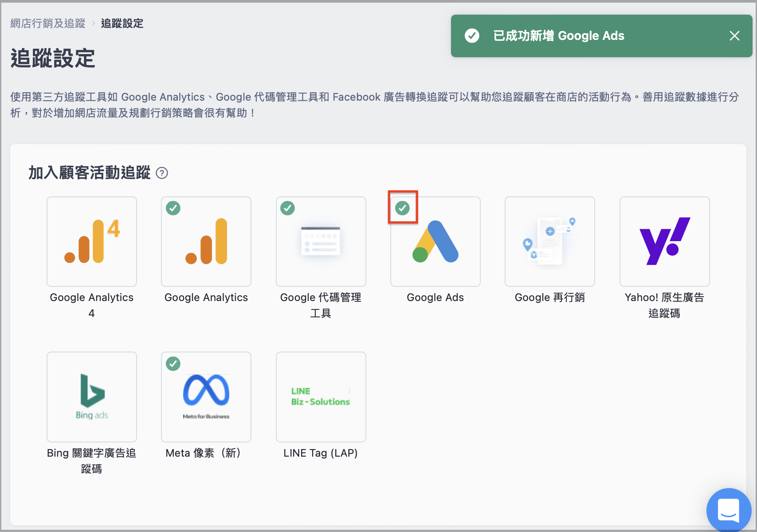Open the Google 代碼管理工具 card
The width and height of the screenshot is (757, 532).
pyautogui.click(x=321, y=242)
